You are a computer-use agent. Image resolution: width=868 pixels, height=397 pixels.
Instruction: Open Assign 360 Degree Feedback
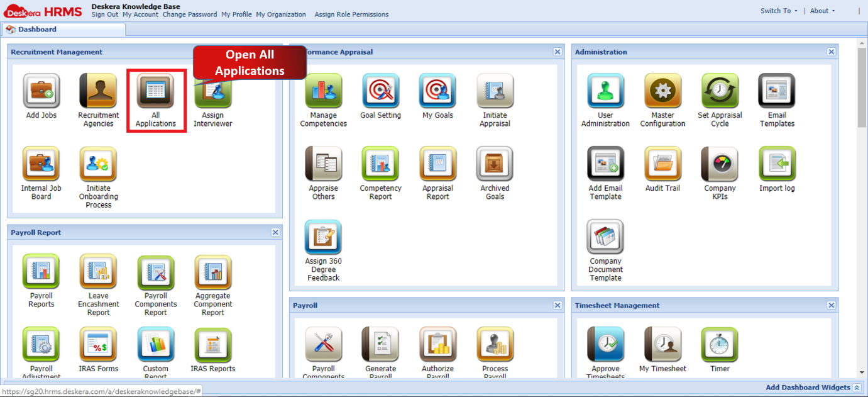pos(323,238)
